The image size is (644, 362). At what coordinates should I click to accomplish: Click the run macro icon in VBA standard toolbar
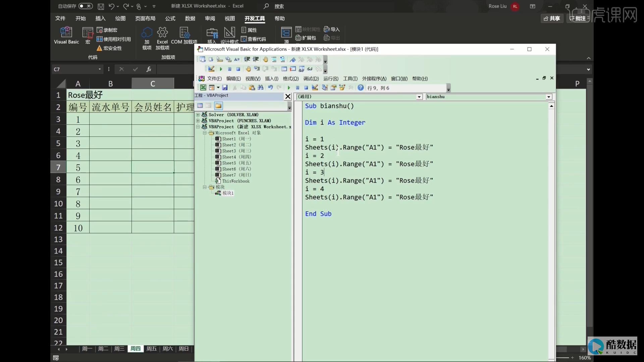pyautogui.click(x=289, y=88)
